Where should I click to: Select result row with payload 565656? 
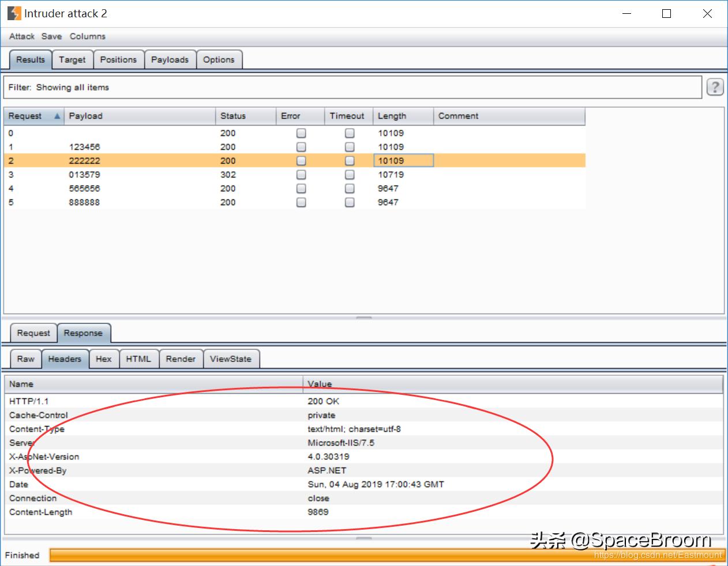84,188
